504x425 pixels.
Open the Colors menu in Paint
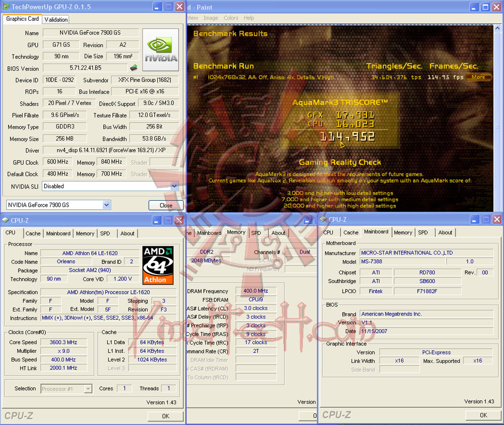[231, 18]
